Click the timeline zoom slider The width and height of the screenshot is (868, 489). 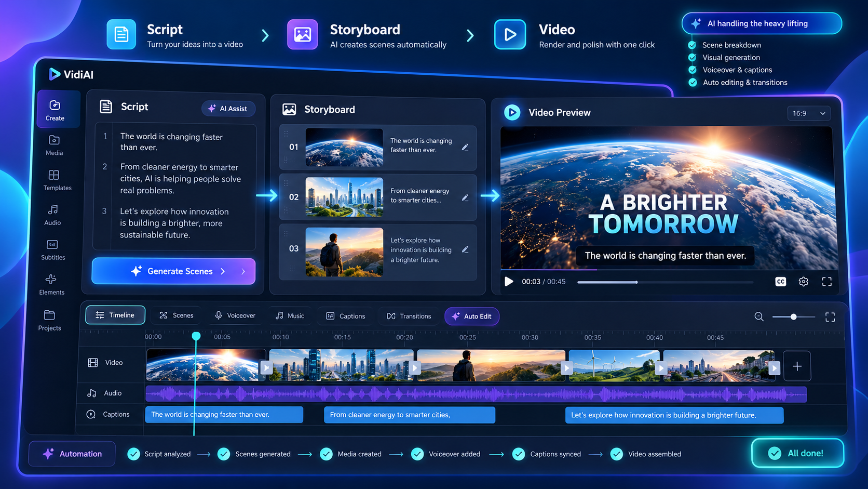click(x=793, y=316)
